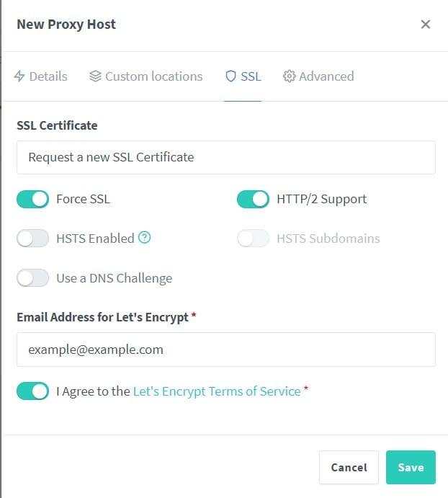
Task: Disable the Force SSL toggle
Action: pyautogui.click(x=32, y=199)
